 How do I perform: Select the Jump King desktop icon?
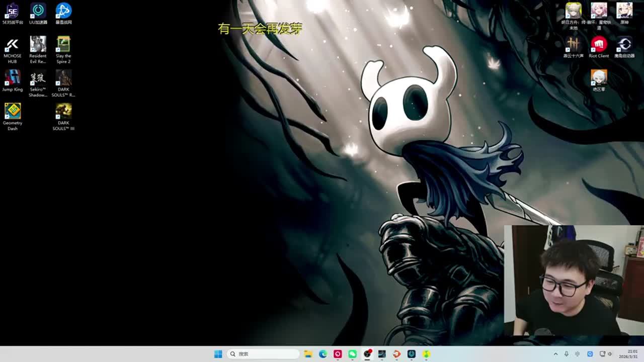pos(12,78)
